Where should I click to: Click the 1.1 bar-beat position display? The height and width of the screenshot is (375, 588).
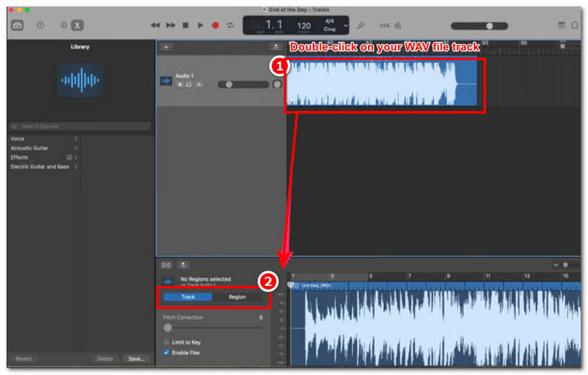(x=273, y=25)
